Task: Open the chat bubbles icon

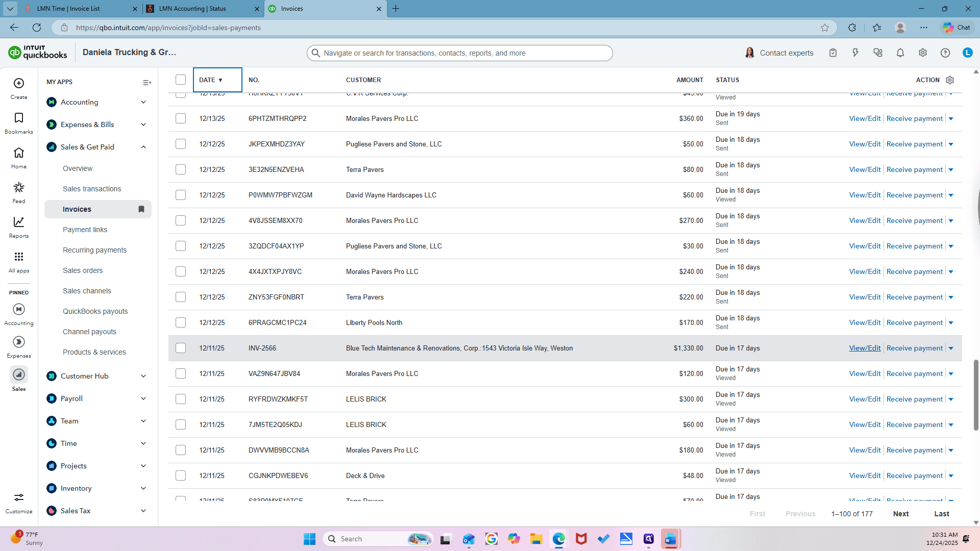Action: tap(878, 53)
